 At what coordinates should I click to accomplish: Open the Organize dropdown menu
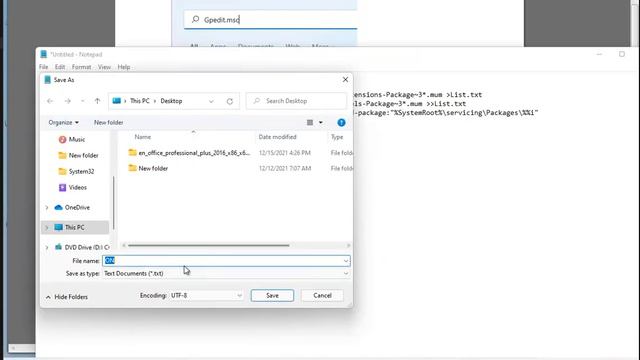pos(63,122)
